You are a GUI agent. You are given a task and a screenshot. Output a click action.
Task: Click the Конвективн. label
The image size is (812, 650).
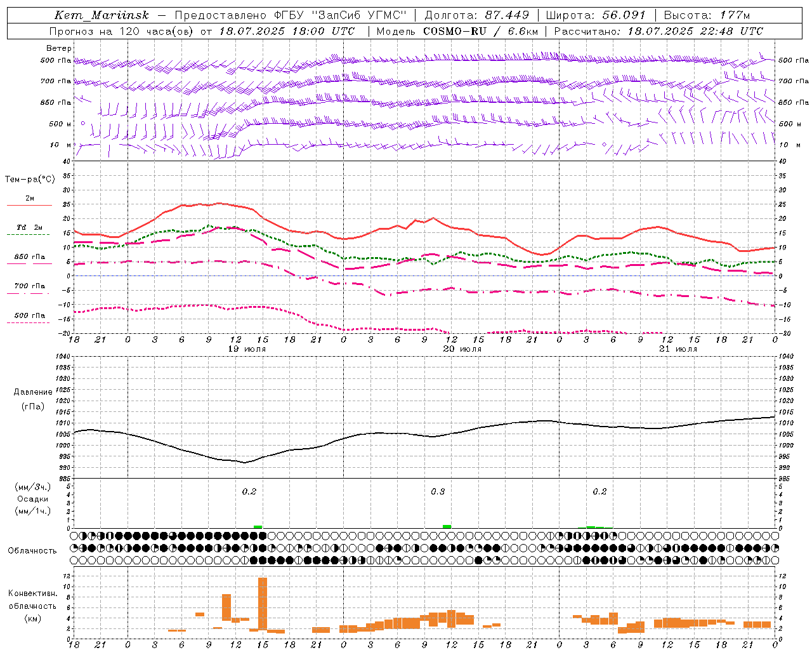point(33,594)
